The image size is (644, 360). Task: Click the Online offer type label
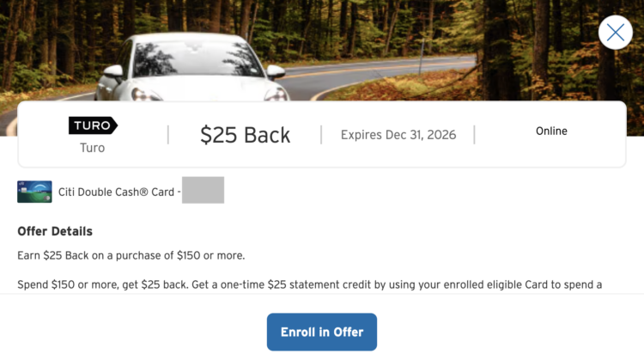[x=551, y=131]
